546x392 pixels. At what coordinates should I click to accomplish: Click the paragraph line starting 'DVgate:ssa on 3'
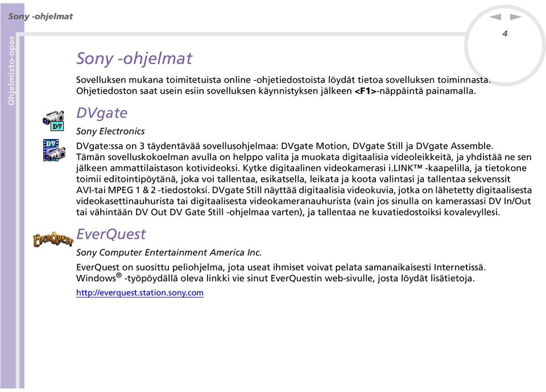click(x=285, y=146)
